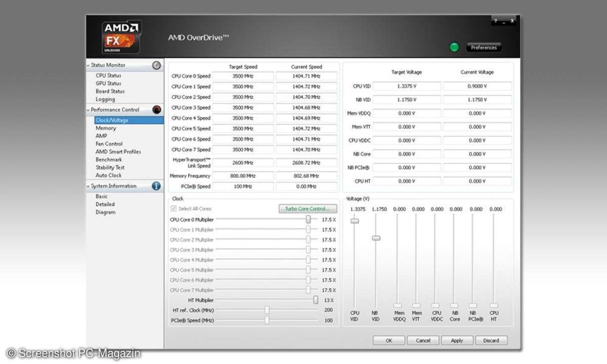Click the NB VID target voltage field

tap(407, 100)
